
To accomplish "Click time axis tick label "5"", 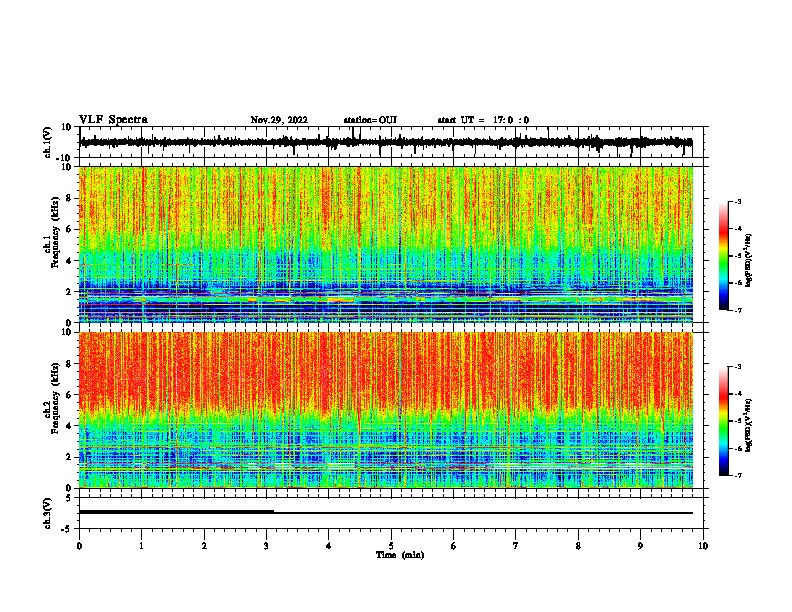I will (391, 546).
